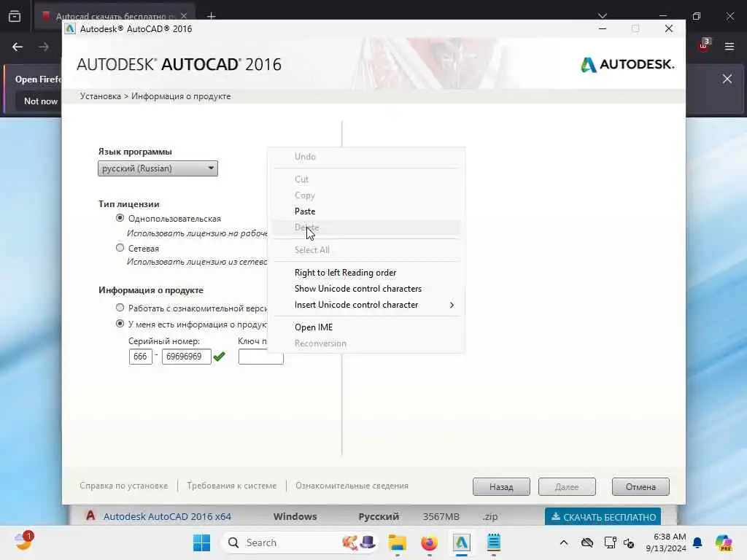Click the cloud sync tray icon
The height and width of the screenshot is (560, 747).
587,542
